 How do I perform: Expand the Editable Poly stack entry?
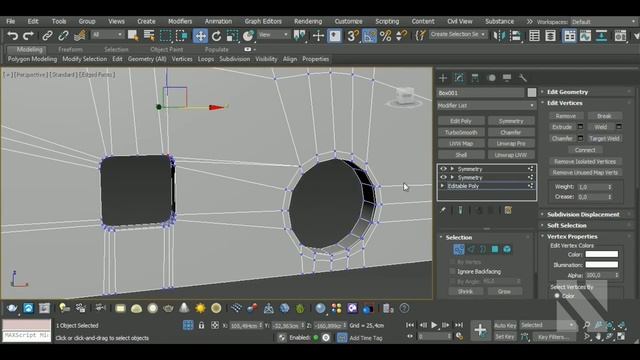pyautogui.click(x=442, y=186)
